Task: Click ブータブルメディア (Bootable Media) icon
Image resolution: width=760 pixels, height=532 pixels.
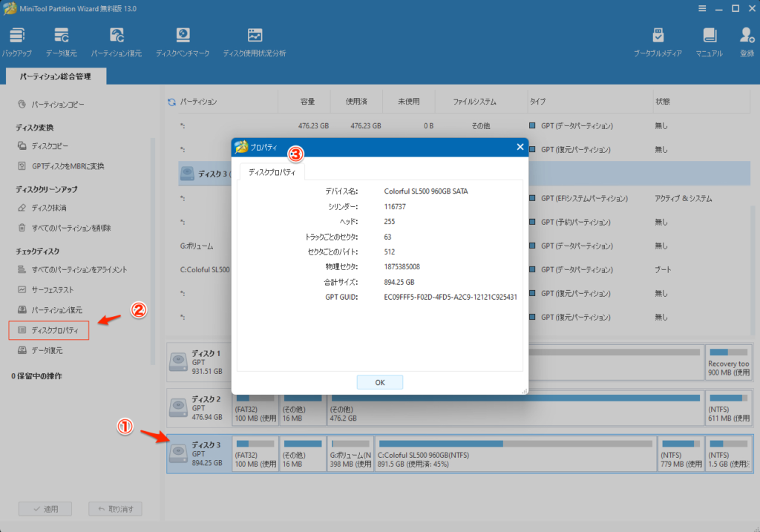Action: pyautogui.click(x=658, y=42)
